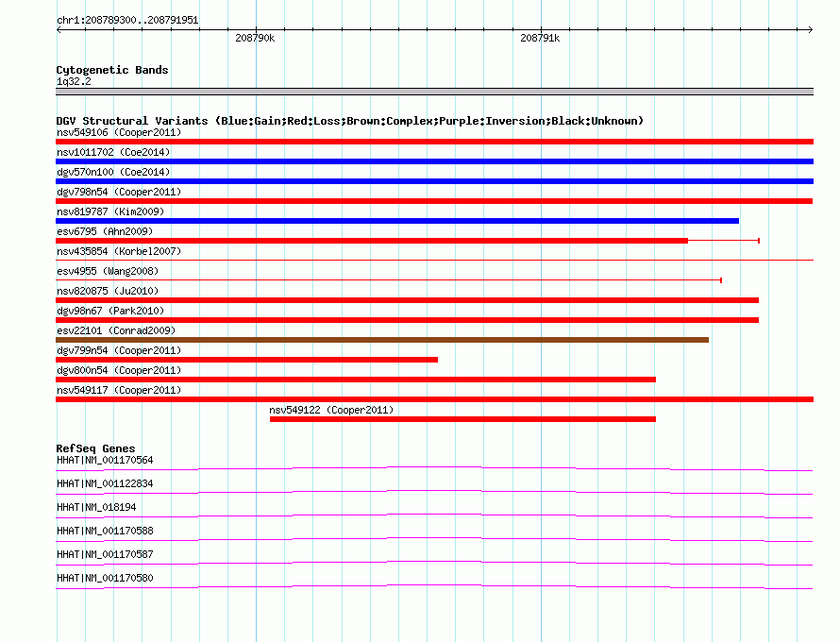Click the blue nsv819787 variant bar
Image resolution: width=840 pixels, height=642 pixels.
click(397, 221)
